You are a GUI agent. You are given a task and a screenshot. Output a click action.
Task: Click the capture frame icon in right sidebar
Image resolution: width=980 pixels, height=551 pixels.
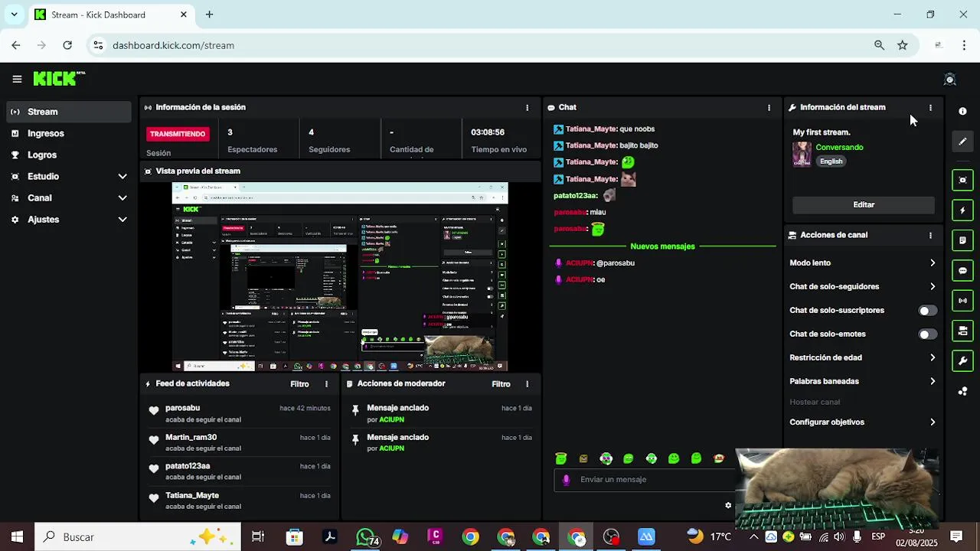962,180
